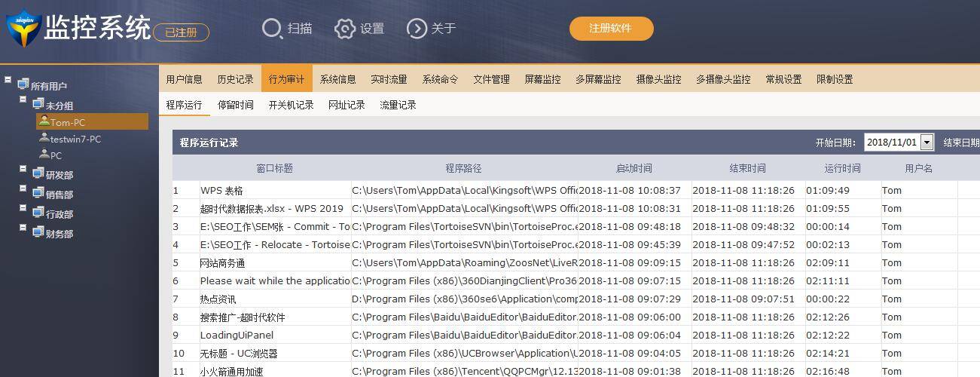The width and height of the screenshot is (980, 377).
Task: Click the 销售部 group icon
Action: click(38, 193)
